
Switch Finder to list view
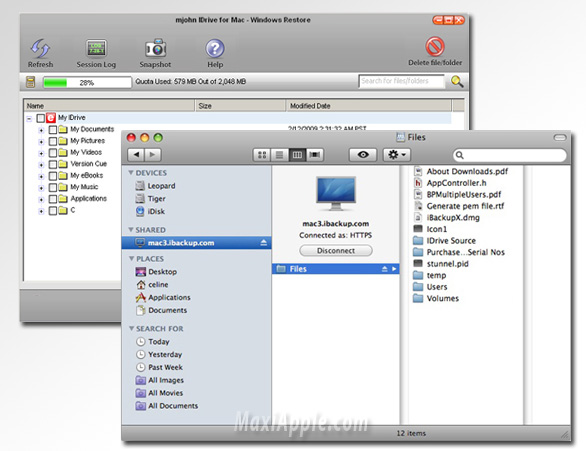pyautogui.click(x=280, y=155)
